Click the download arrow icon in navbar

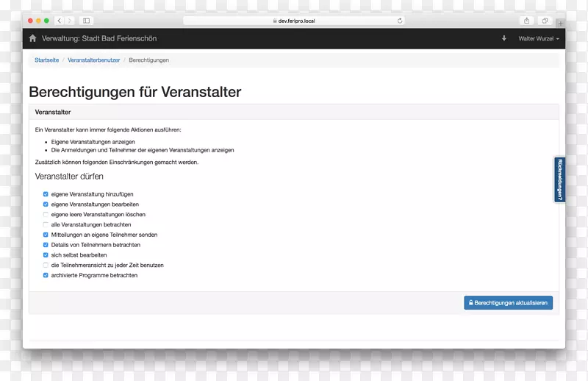tap(504, 38)
